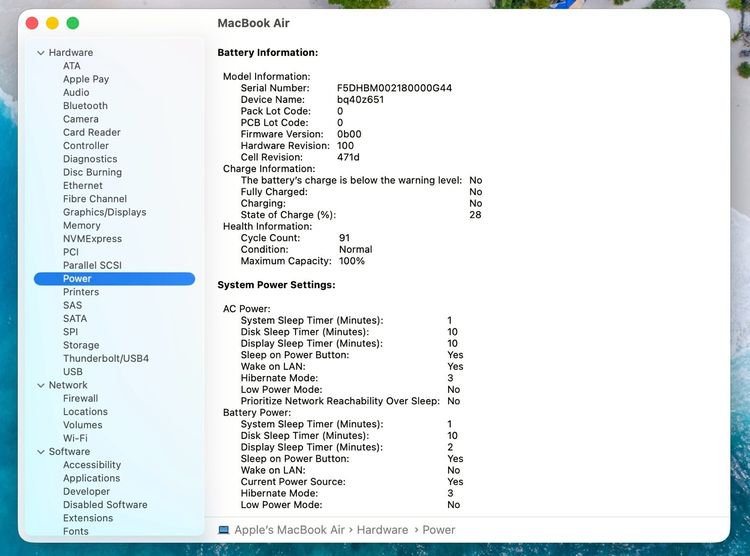Open Printers in the sidebar
Screen dimensions: 750x556
81,292
